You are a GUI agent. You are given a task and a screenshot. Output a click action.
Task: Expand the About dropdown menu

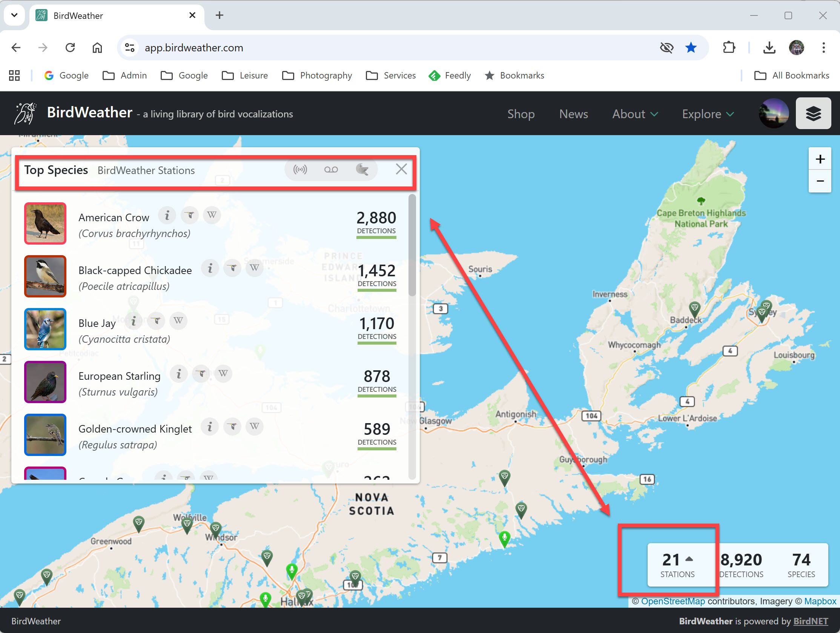(x=634, y=114)
